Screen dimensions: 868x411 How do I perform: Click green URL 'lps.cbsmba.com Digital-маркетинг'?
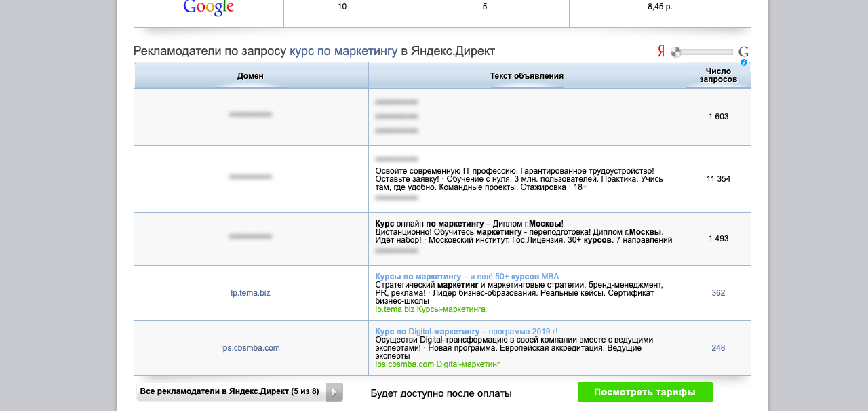click(x=437, y=364)
